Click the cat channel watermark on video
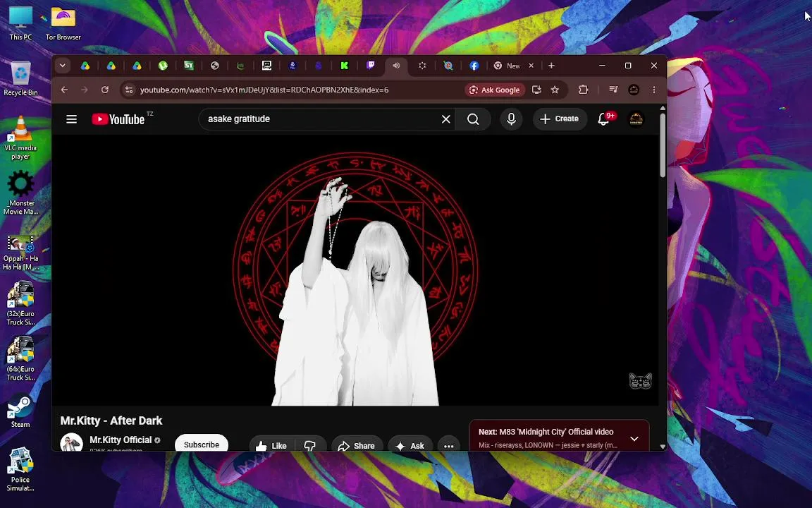 coord(640,381)
